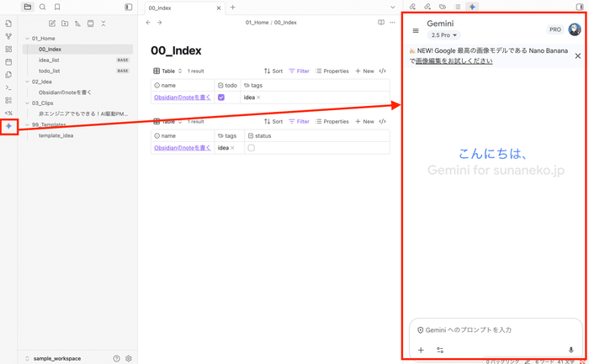Open Gemini from the left ribbon
Viewport: 589px width, 364px height.
pyautogui.click(x=8, y=126)
